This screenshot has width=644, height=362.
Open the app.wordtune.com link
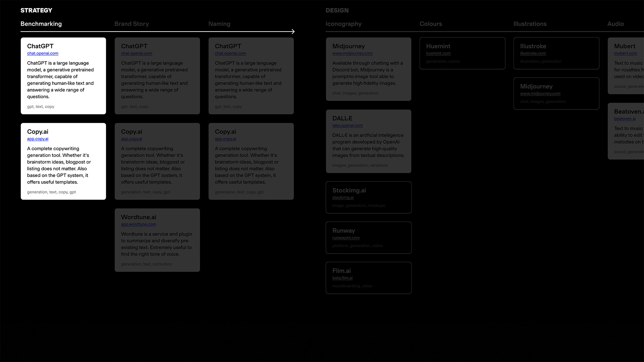[138, 224]
